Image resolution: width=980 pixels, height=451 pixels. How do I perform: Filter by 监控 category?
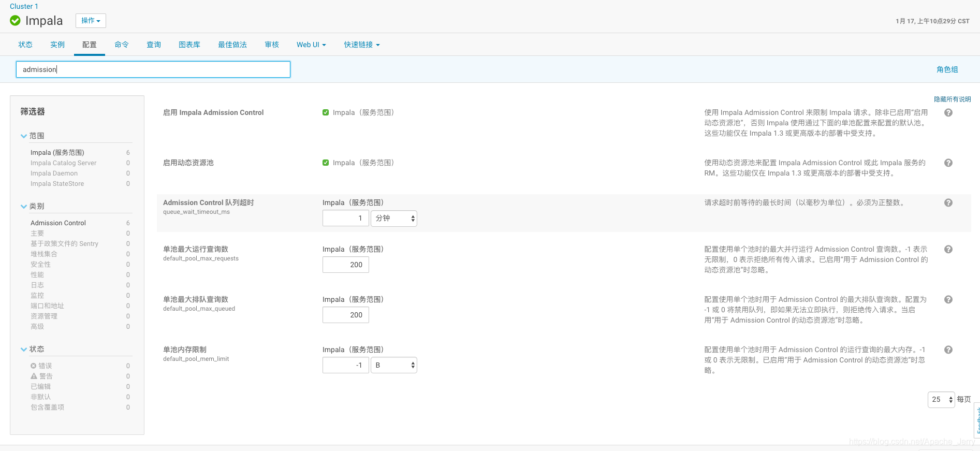click(37, 295)
